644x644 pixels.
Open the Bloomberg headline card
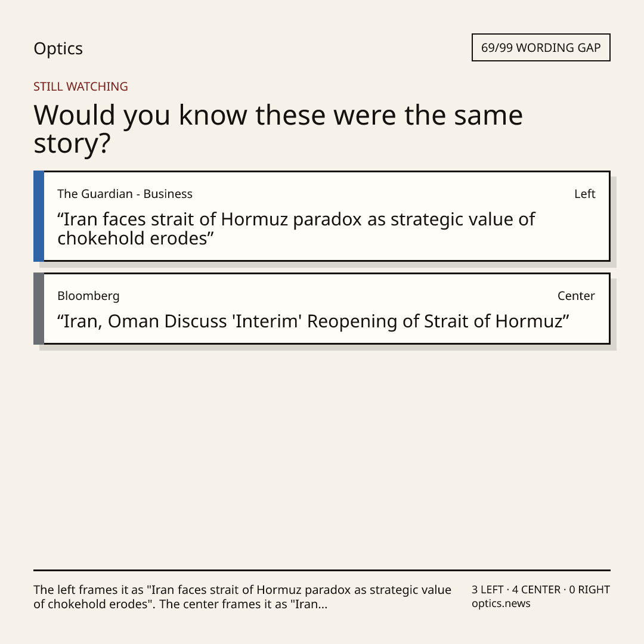(322, 308)
